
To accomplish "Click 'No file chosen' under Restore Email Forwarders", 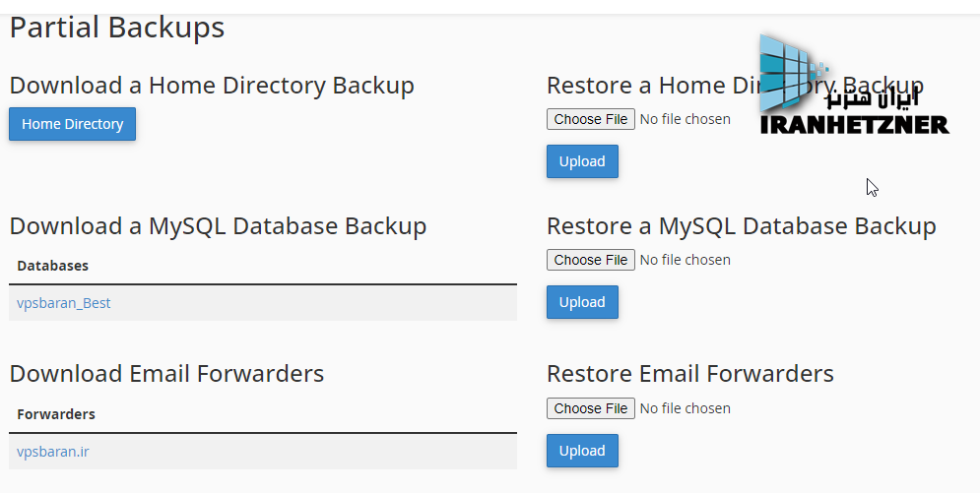I will 685,408.
